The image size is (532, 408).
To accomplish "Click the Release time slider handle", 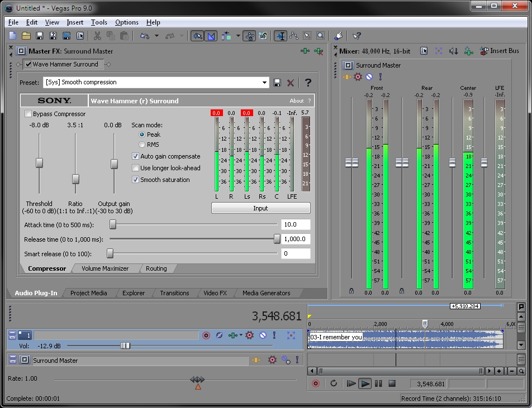I will coord(277,239).
